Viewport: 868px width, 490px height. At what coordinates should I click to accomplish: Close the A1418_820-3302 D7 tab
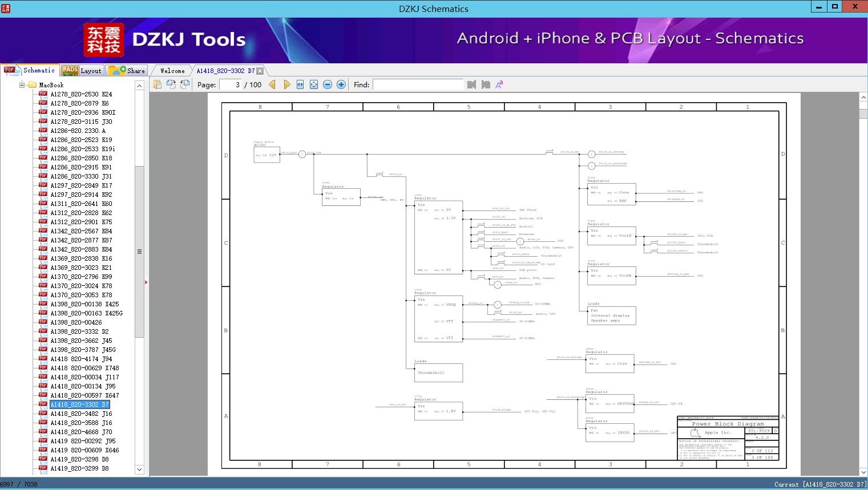pyautogui.click(x=260, y=71)
